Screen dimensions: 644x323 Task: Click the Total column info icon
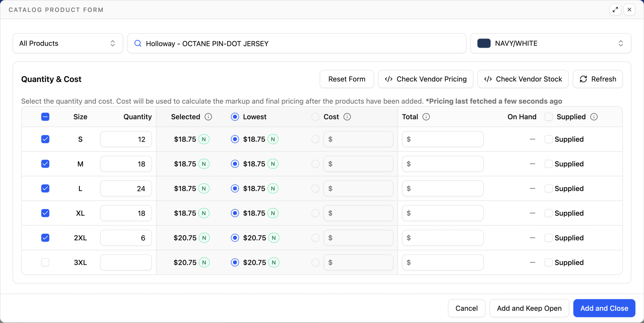[x=426, y=117]
